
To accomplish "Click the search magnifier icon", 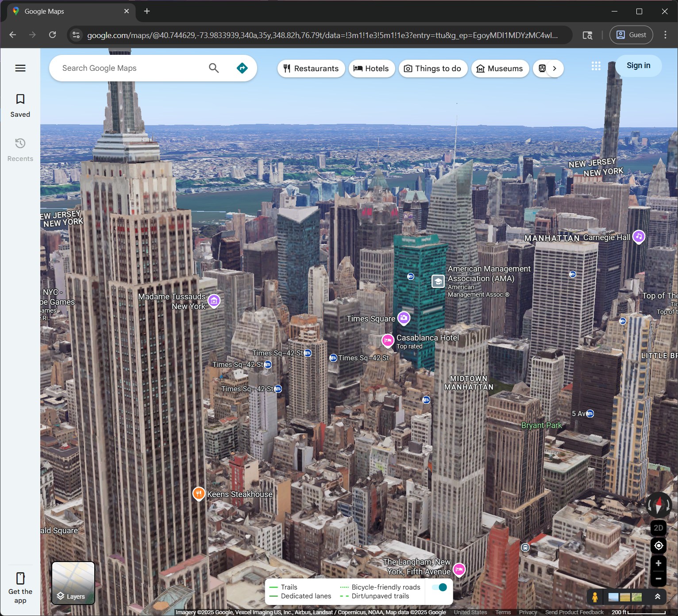I will coord(214,68).
